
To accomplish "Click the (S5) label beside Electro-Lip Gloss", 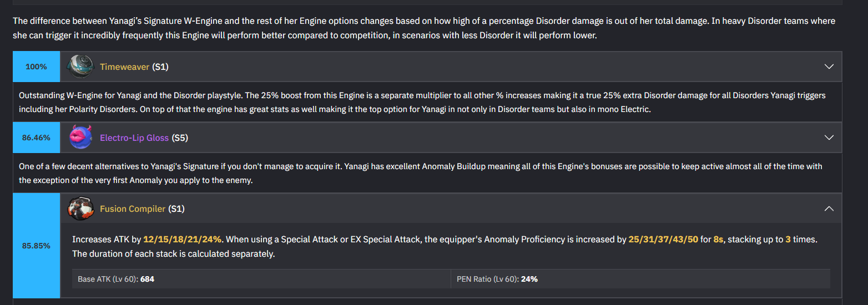I will point(180,138).
